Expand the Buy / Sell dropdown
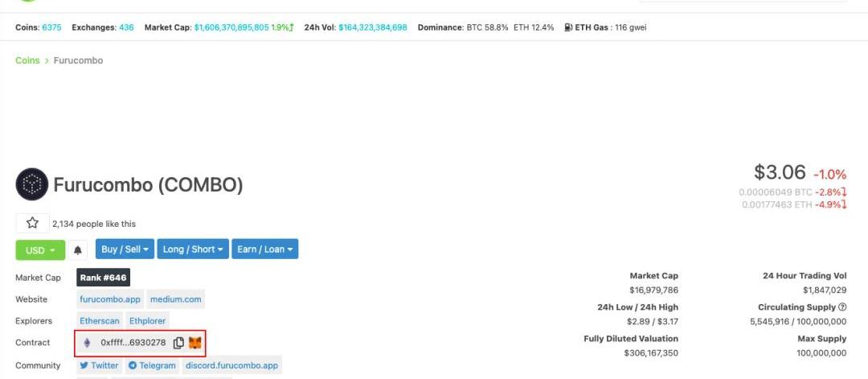Viewport: 868px width, 379px height. (x=125, y=249)
